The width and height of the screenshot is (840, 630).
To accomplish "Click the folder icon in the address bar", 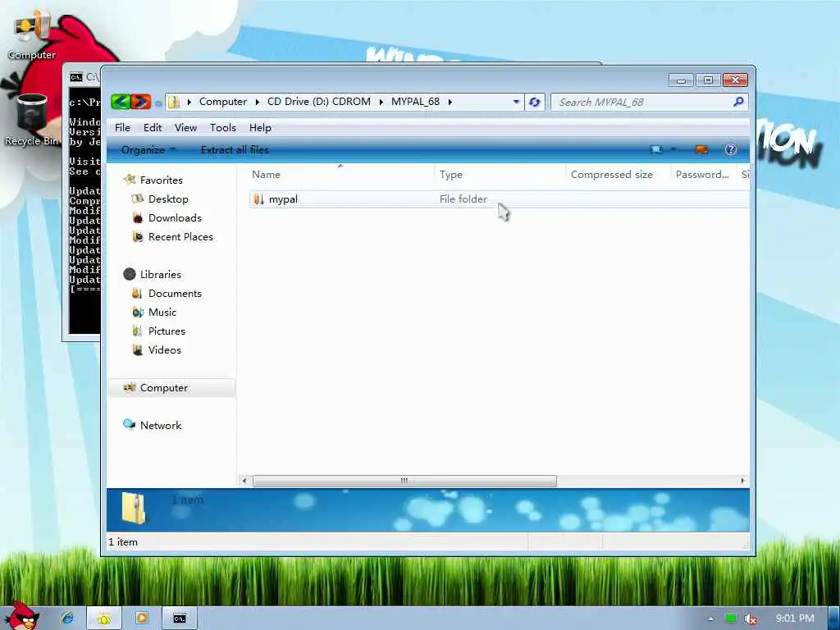I will [174, 102].
